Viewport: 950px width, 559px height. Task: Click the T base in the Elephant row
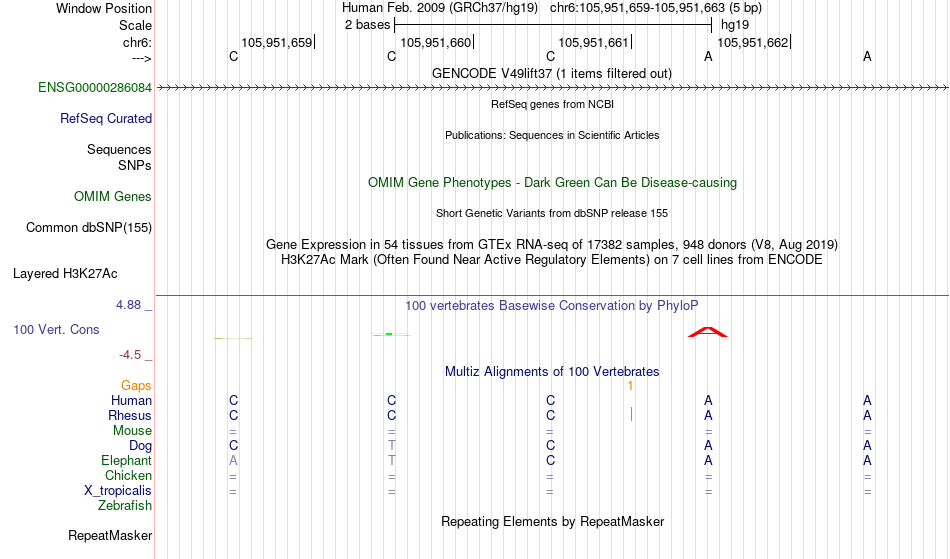(x=391, y=460)
